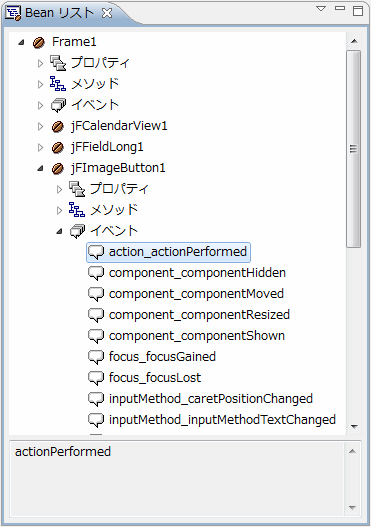Select the Bean リスト tab
The image size is (371, 527).
[x=59, y=13]
